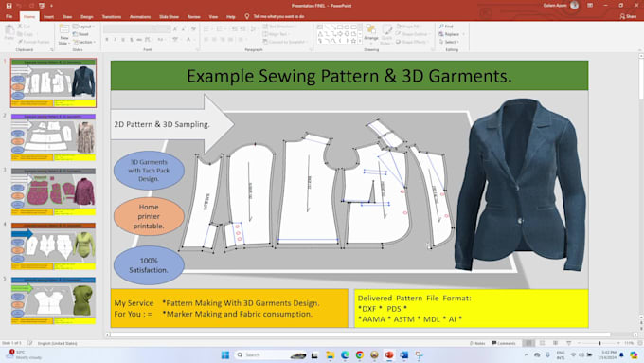This screenshot has height=363, width=644.
Task: Switch to the Slide Show ribbon tab
Action: [x=169, y=17]
